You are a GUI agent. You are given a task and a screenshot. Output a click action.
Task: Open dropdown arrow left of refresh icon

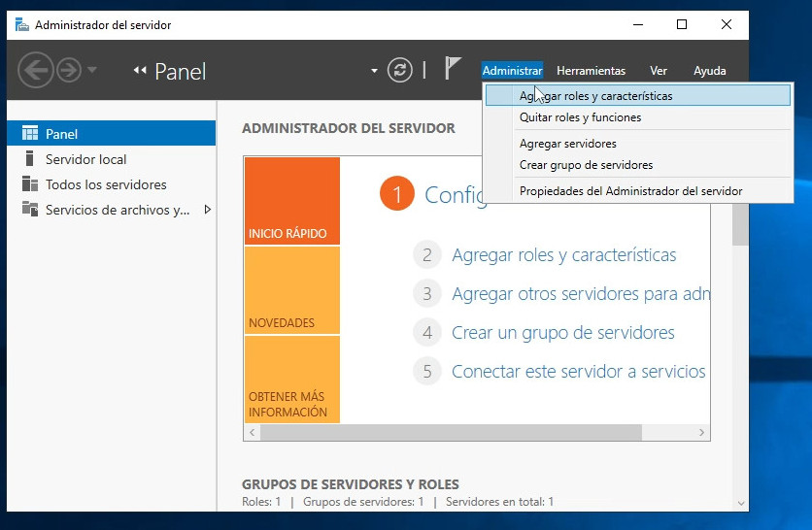pyautogui.click(x=374, y=71)
